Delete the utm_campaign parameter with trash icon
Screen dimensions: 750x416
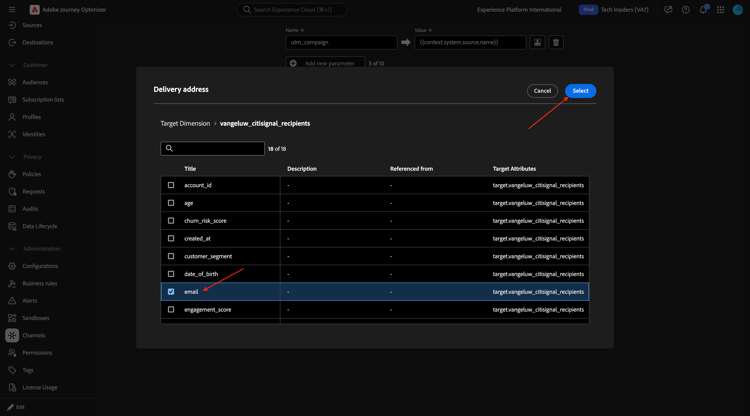[x=556, y=43]
